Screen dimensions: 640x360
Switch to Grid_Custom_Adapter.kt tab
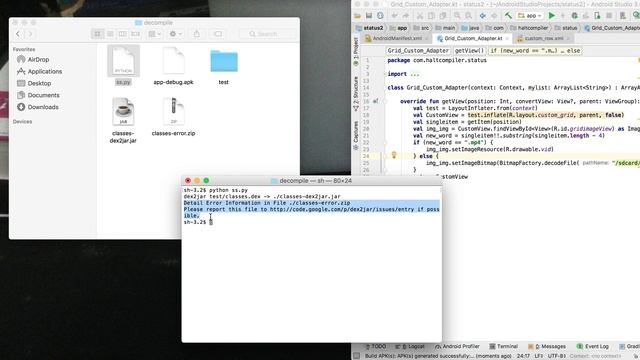point(473,38)
